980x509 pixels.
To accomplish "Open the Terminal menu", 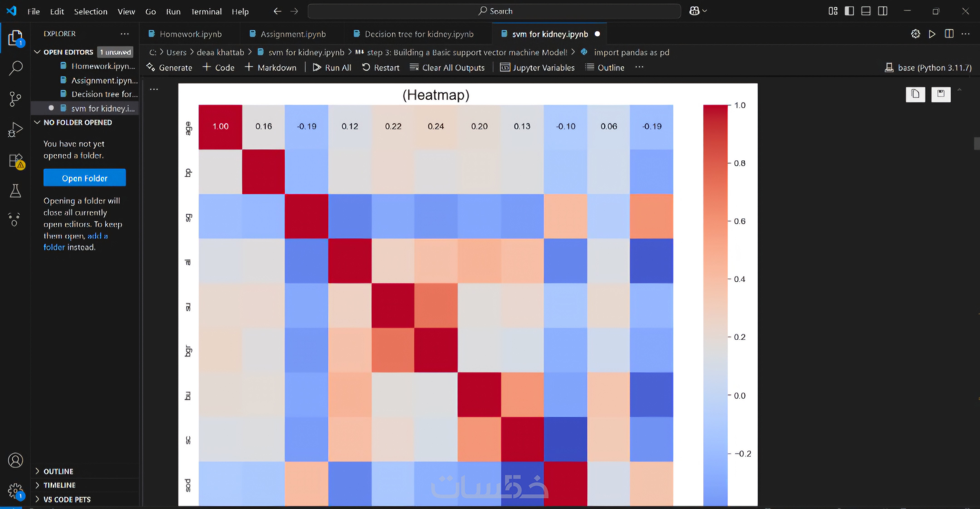I will [x=206, y=11].
